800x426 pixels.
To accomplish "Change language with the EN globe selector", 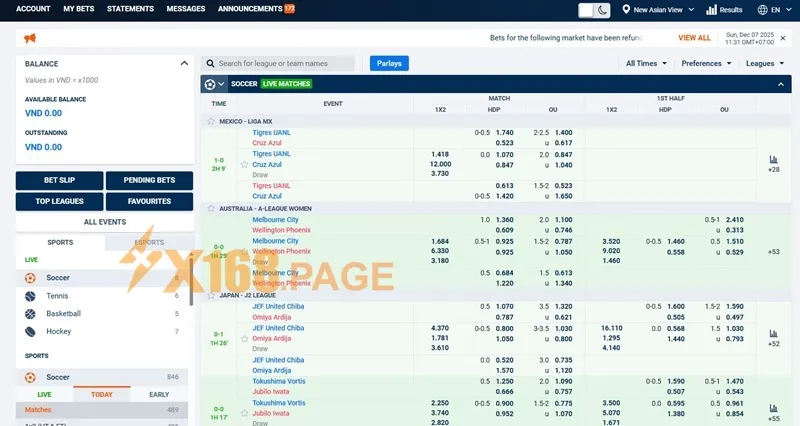I will coord(774,10).
